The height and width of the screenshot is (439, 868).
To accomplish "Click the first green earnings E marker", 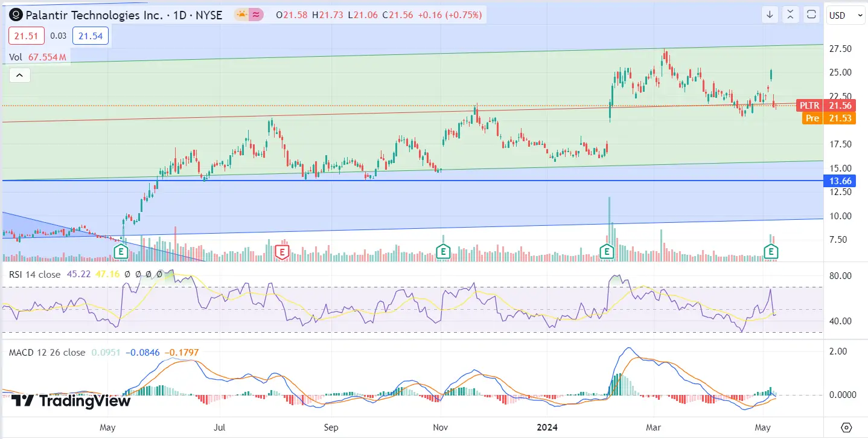I will [121, 251].
